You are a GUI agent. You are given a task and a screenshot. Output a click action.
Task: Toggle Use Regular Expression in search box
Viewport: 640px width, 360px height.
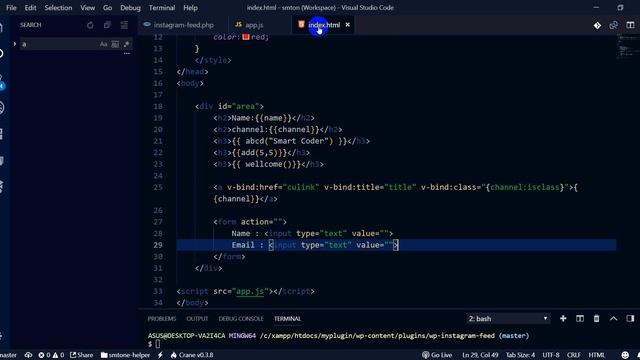pyautogui.click(x=127, y=44)
